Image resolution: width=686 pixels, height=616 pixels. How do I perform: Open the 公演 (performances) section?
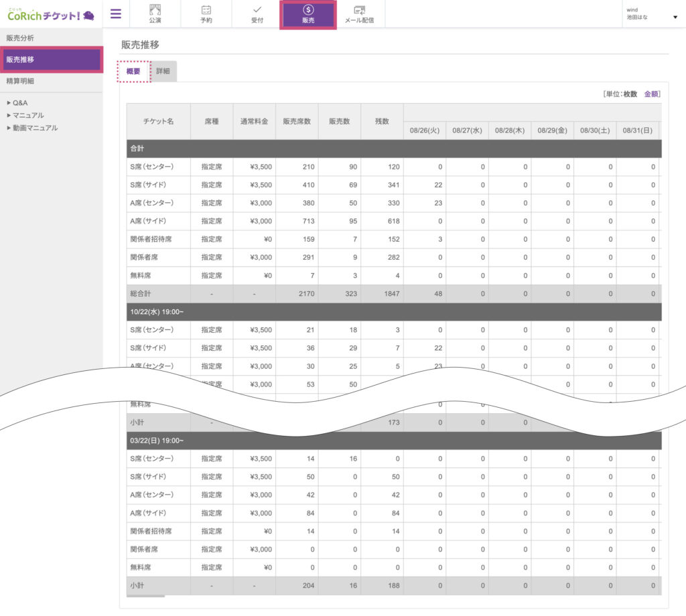pos(155,14)
